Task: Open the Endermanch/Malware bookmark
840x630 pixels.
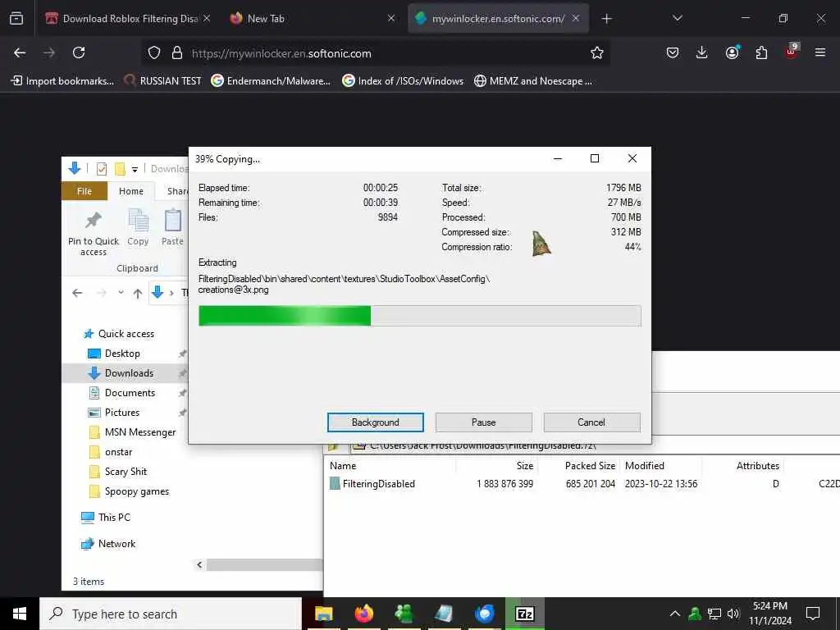Action: pyautogui.click(x=271, y=81)
